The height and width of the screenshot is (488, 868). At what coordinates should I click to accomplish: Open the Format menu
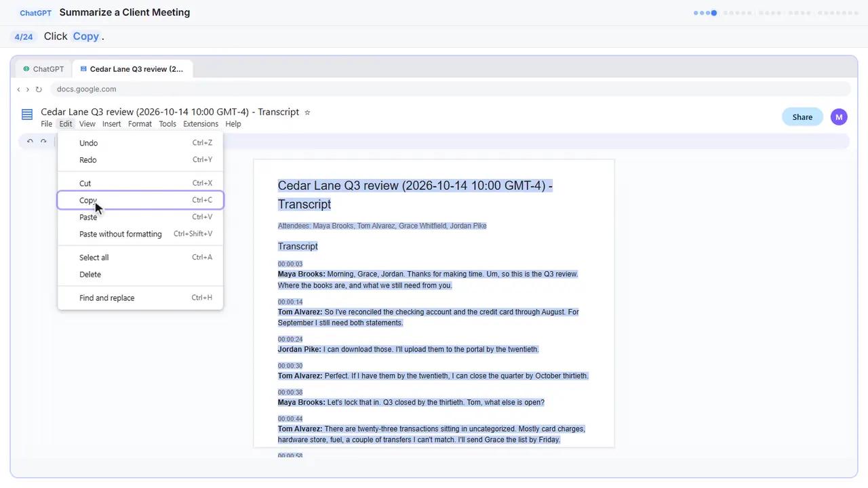(140, 124)
